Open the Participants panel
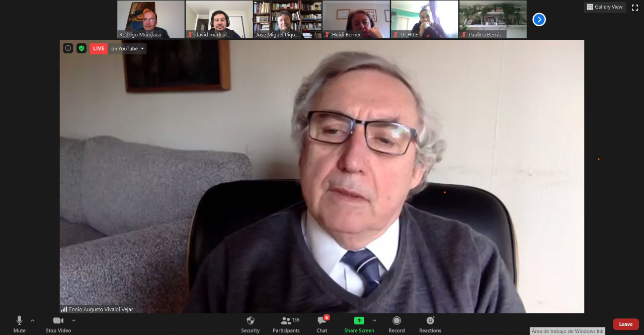Viewport: 644px width, 335px height. pos(286,324)
